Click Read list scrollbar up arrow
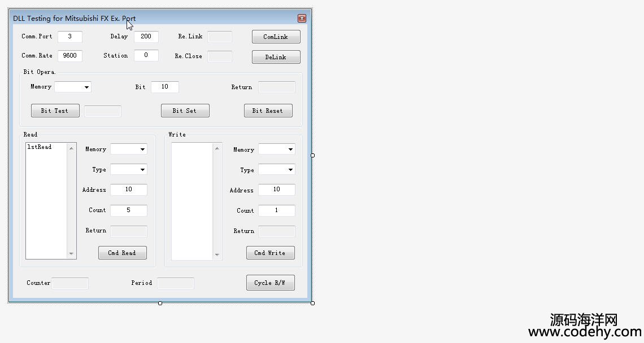Image resolution: width=644 pixels, height=343 pixels. 72,148
